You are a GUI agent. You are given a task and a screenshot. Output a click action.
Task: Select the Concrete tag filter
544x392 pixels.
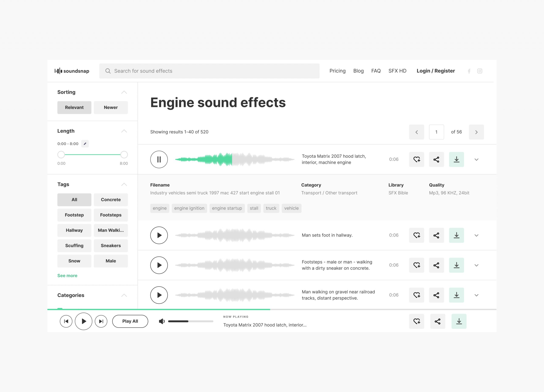tap(110, 200)
